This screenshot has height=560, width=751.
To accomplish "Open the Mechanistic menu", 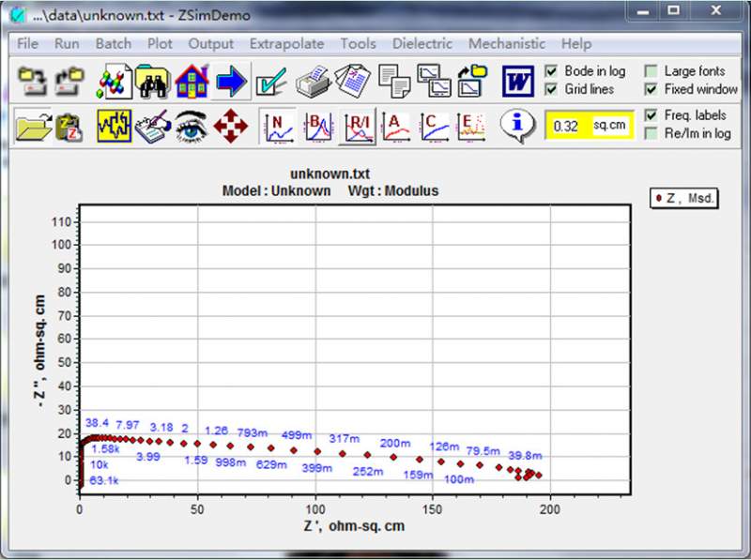I will [x=507, y=43].
